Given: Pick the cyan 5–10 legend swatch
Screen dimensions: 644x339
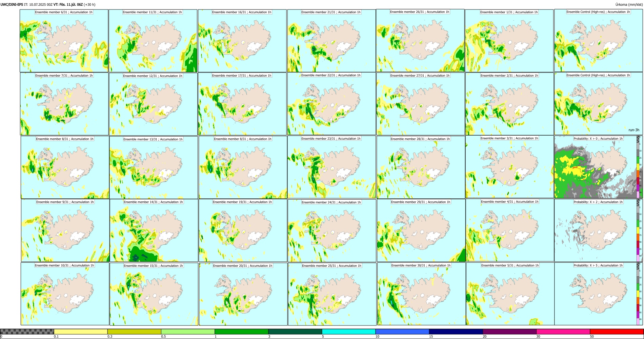Looking at the screenshot, I should tap(349, 332).
